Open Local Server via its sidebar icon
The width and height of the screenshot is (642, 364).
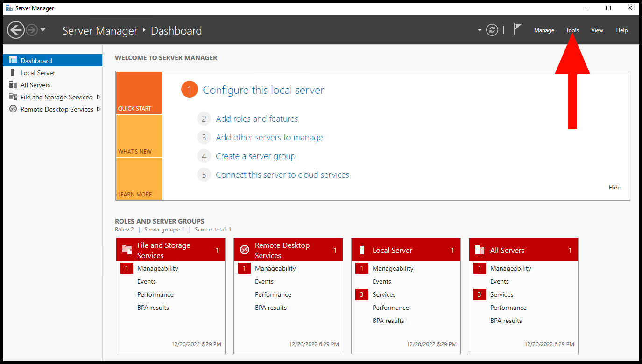pos(13,72)
